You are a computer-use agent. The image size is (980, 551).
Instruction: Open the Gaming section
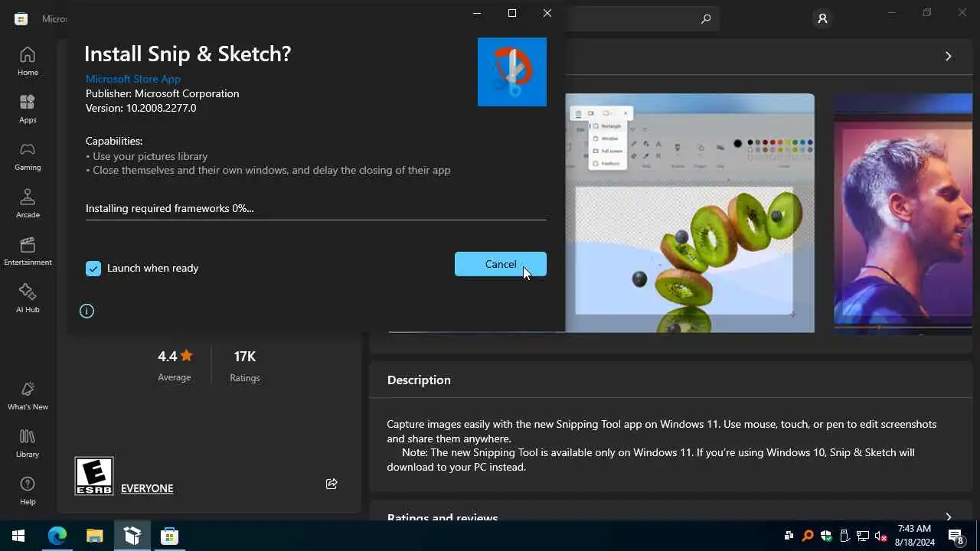point(28,156)
